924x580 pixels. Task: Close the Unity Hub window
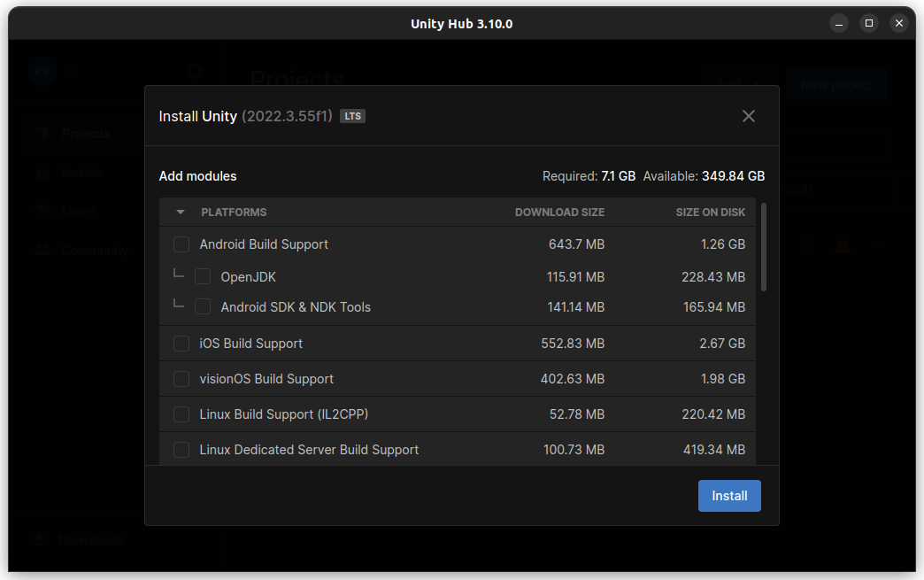(898, 24)
